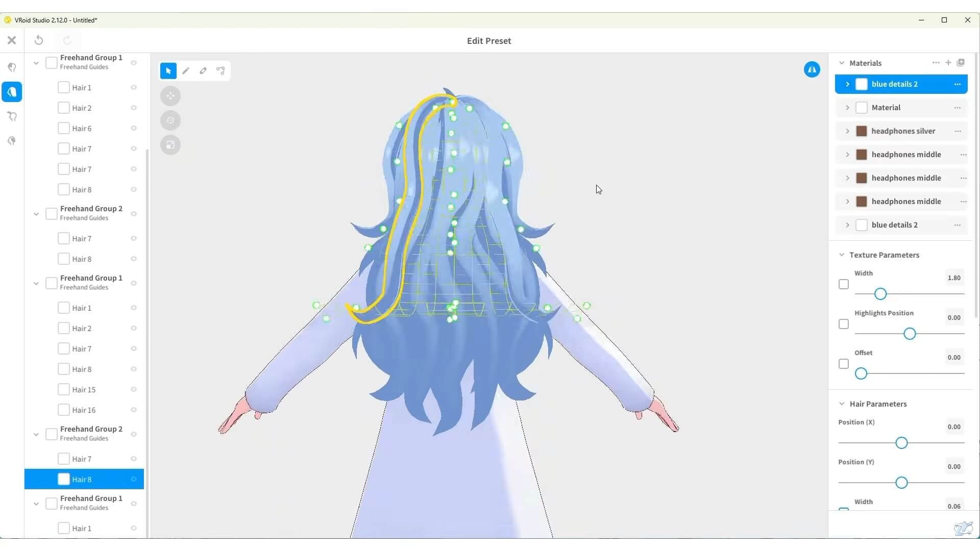This screenshot has width=980, height=551.
Task: Expand the headphones silver material
Action: tap(847, 131)
